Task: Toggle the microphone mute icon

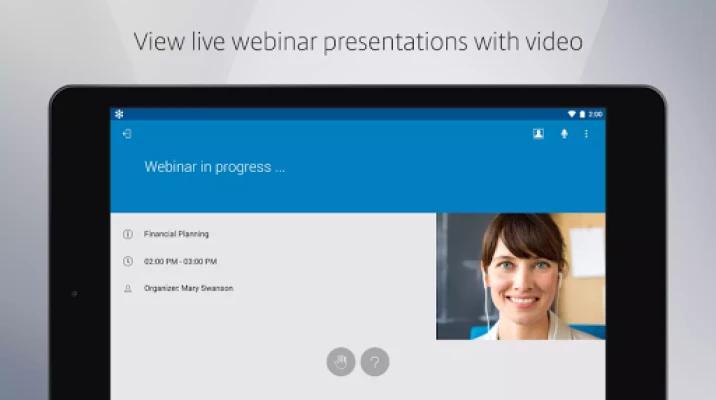Action: (x=564, y=134)
